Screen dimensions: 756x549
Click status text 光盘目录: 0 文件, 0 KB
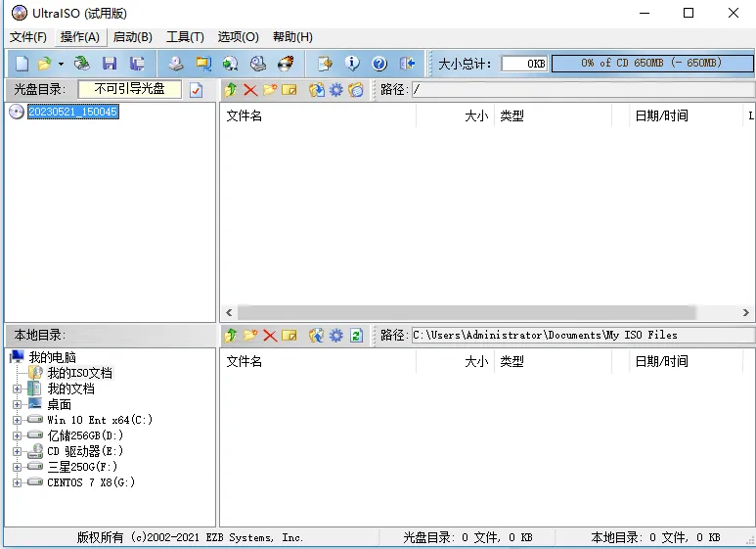pos(467,537)
